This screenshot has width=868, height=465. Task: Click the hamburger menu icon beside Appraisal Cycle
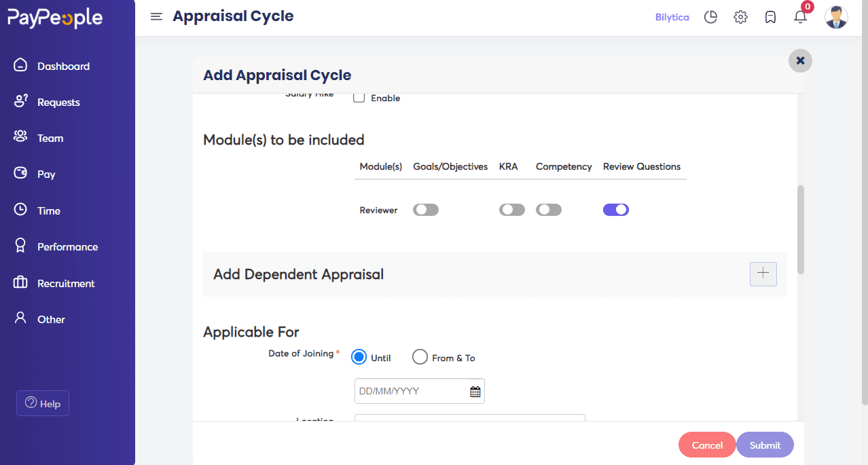pyautogui.click(x=156, y=17)
